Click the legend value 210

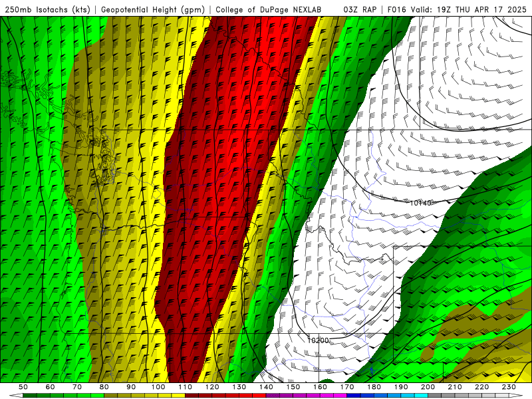pyautogui.click(x=455, y=387)
